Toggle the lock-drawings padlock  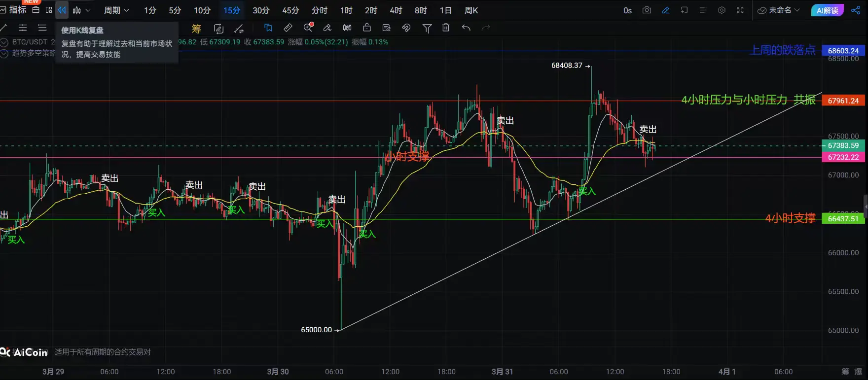pyautogui.click(x=367, y=28)
